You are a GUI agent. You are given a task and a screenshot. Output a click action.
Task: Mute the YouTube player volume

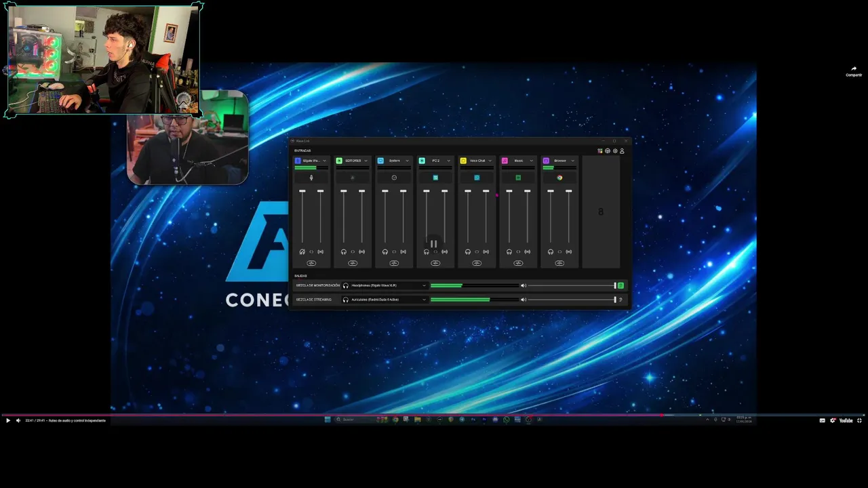pyautogui.click(x=18, y=420)
